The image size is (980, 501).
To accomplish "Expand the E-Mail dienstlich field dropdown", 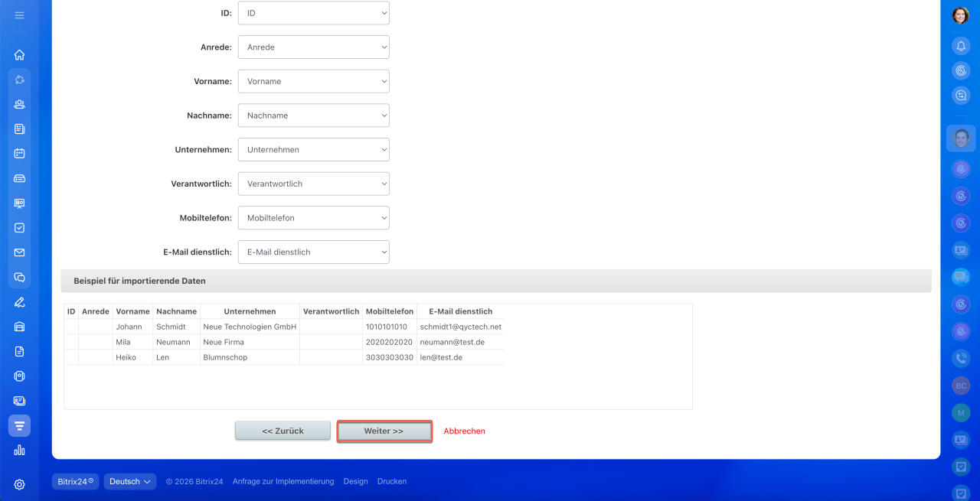I will pos(313,252).
